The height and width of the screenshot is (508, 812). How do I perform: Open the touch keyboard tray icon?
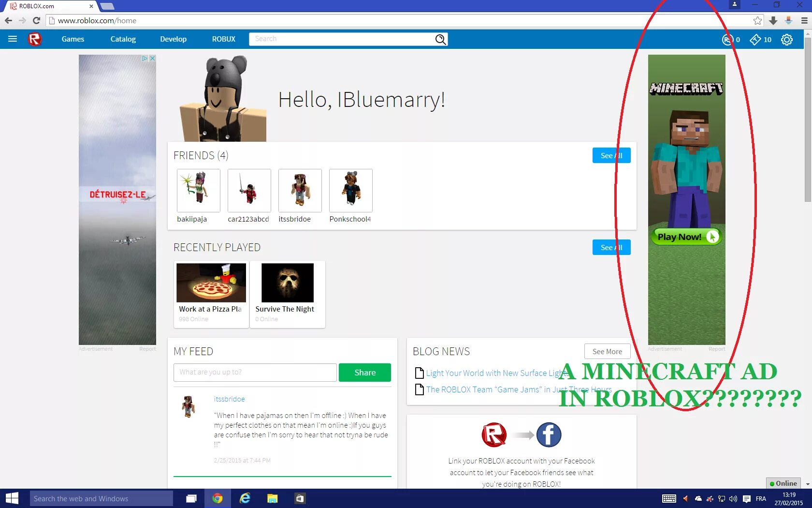669,499
